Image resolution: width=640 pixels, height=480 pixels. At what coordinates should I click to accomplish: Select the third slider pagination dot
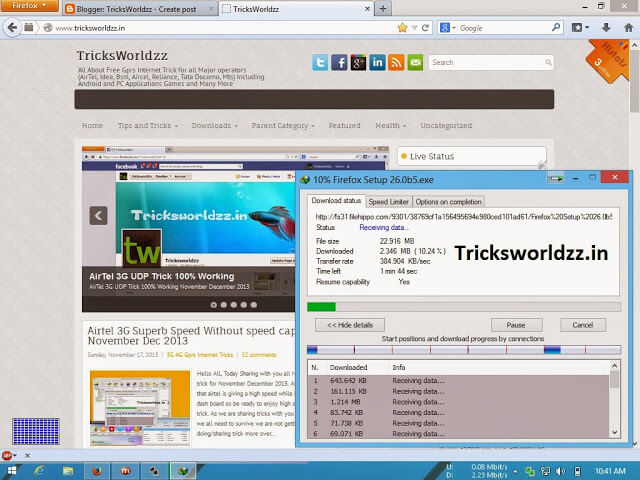pyautogui.click(x=233, y=304)
